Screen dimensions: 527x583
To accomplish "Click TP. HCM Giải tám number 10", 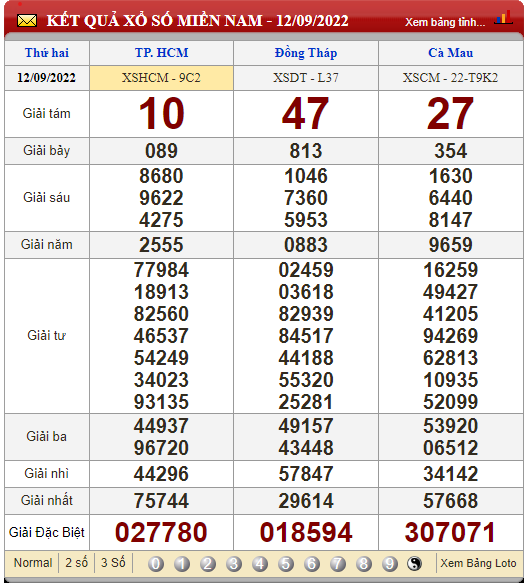I will pos(161,113).
